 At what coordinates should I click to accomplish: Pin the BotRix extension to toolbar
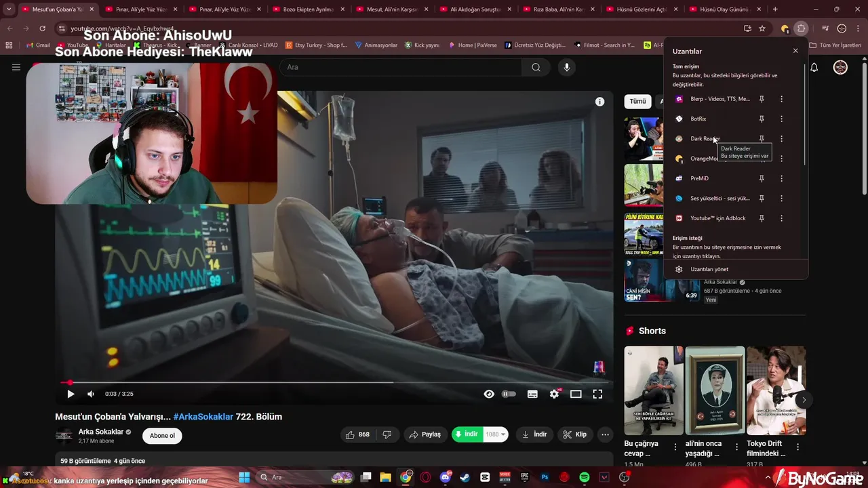[x=762, y=119]
